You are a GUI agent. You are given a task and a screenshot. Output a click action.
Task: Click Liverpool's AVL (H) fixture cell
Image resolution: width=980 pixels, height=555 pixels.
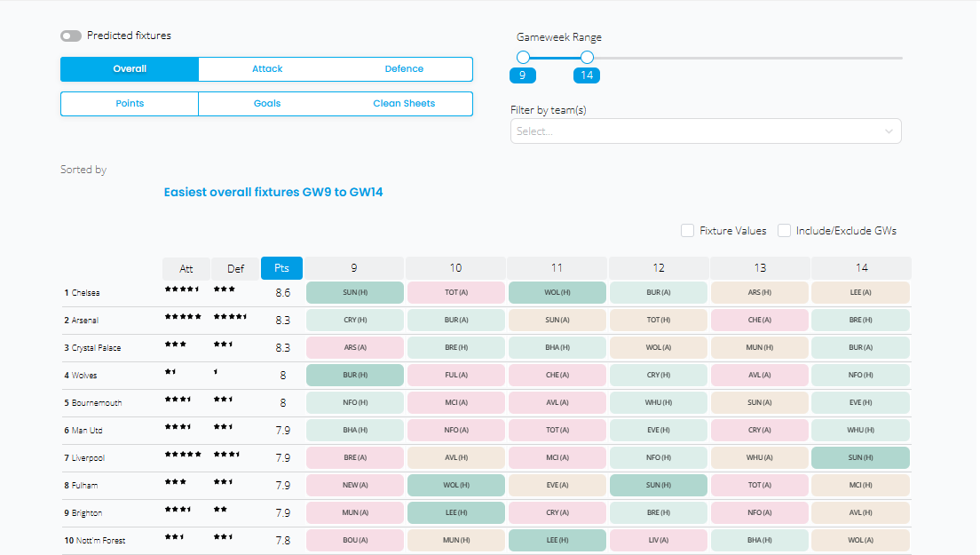coord(456,457)
